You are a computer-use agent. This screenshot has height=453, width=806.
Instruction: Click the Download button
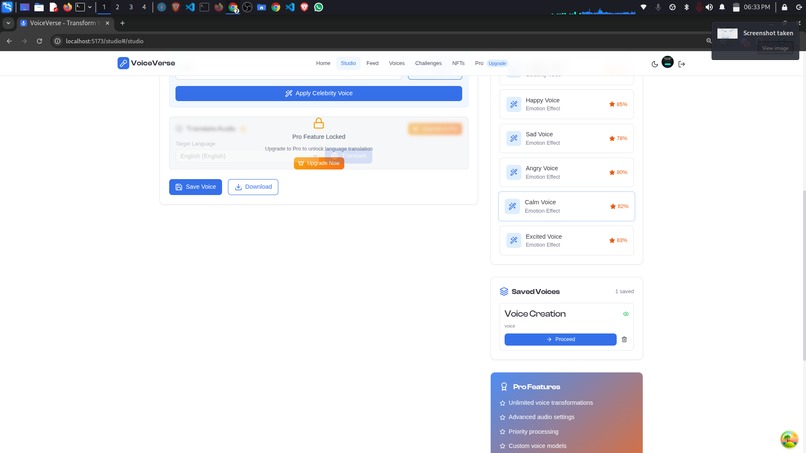point(253,187)
